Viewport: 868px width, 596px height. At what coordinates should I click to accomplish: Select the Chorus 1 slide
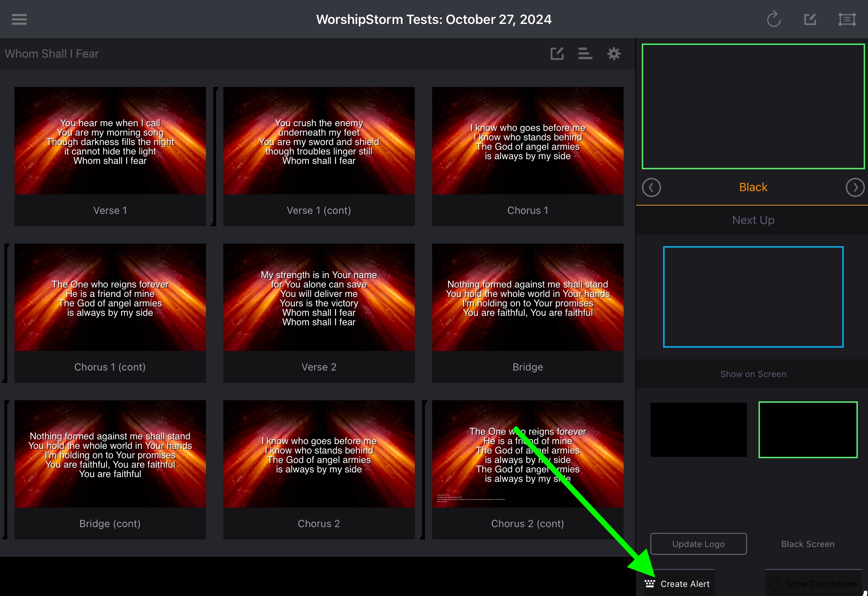(528, 157)
